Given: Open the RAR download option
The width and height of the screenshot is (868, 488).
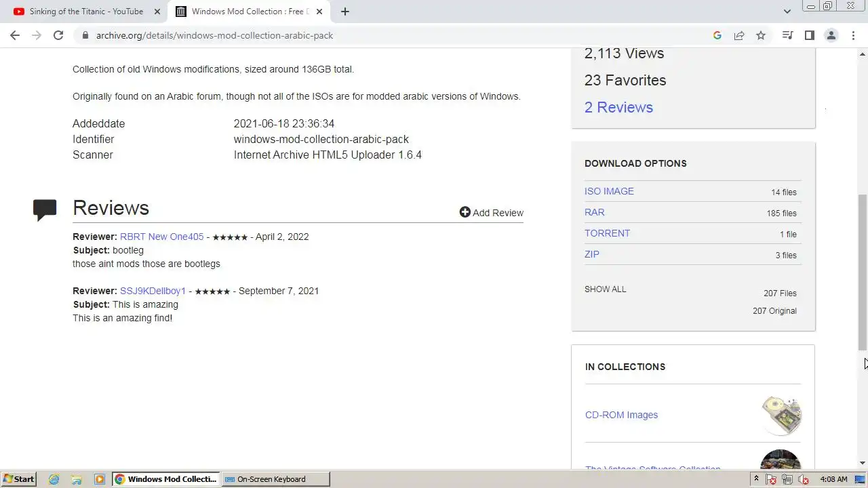Looking at the screenshot, I should 594,212.
